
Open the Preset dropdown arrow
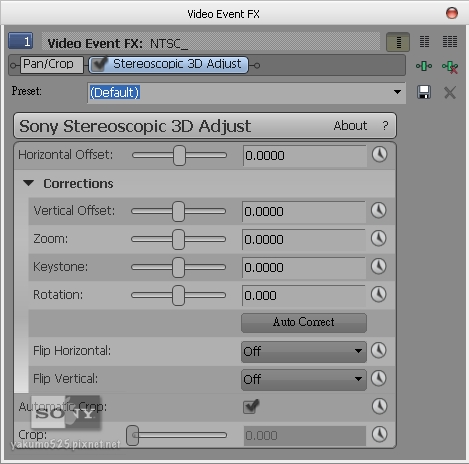click(x=397, y=92)
